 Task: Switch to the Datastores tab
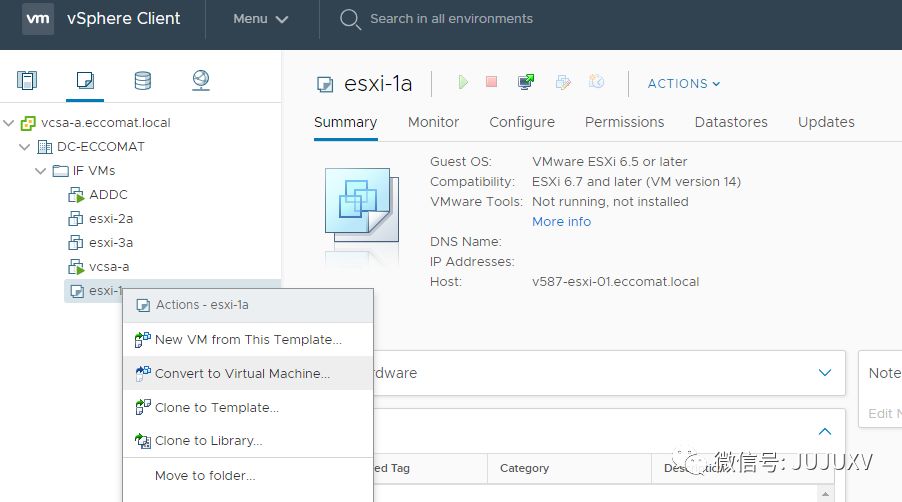(731, 122)
